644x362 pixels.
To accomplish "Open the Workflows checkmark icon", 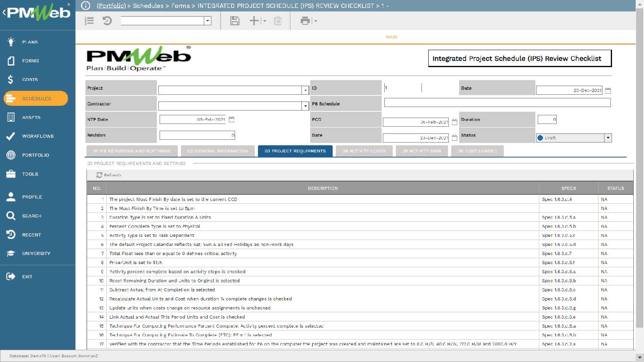I will [11, 136].
